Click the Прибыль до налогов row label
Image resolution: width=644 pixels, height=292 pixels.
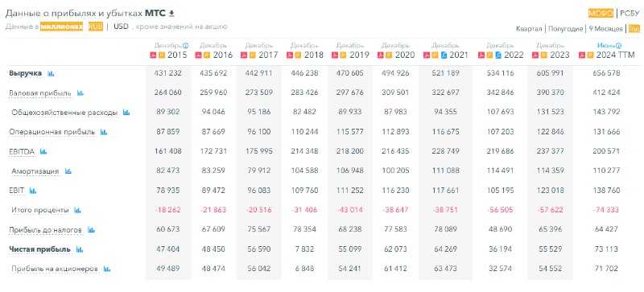pos(45,230)
